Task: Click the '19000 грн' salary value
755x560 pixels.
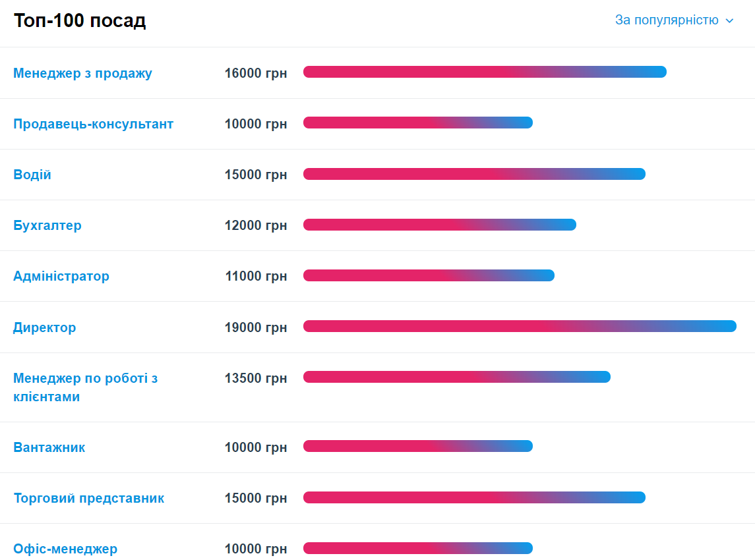Action: [x=256, y=327]
